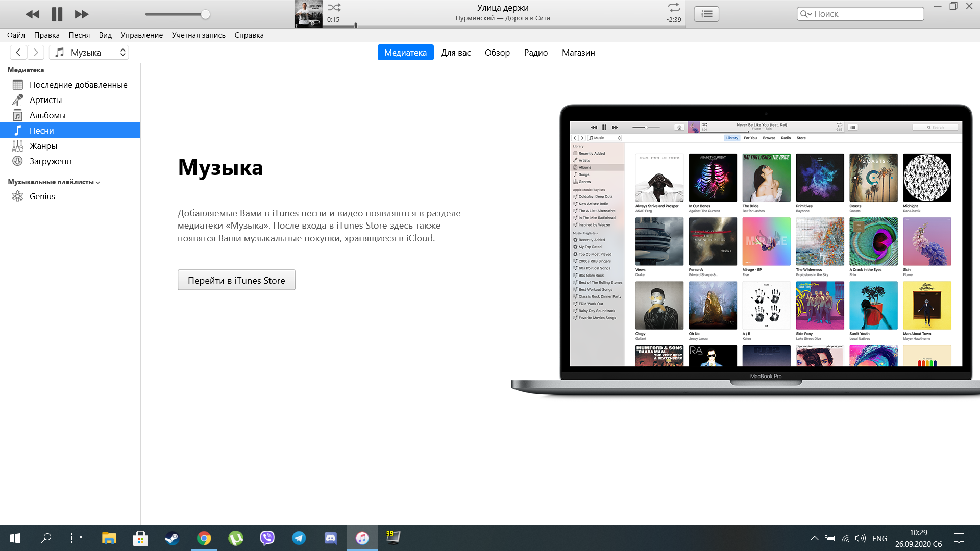Open the Правка menu
Screen dimensions: 980x551
point(47,35)
